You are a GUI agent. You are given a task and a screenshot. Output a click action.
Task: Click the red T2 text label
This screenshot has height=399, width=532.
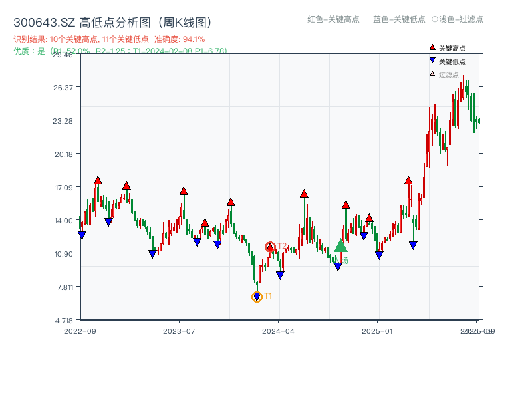[x=282, y=245]
